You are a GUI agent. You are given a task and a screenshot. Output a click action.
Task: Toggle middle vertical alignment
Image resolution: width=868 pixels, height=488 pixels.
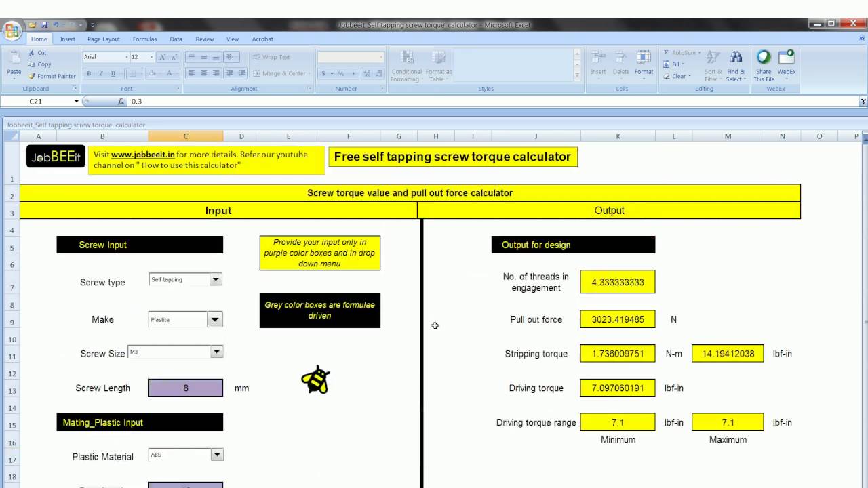(203, 57)
